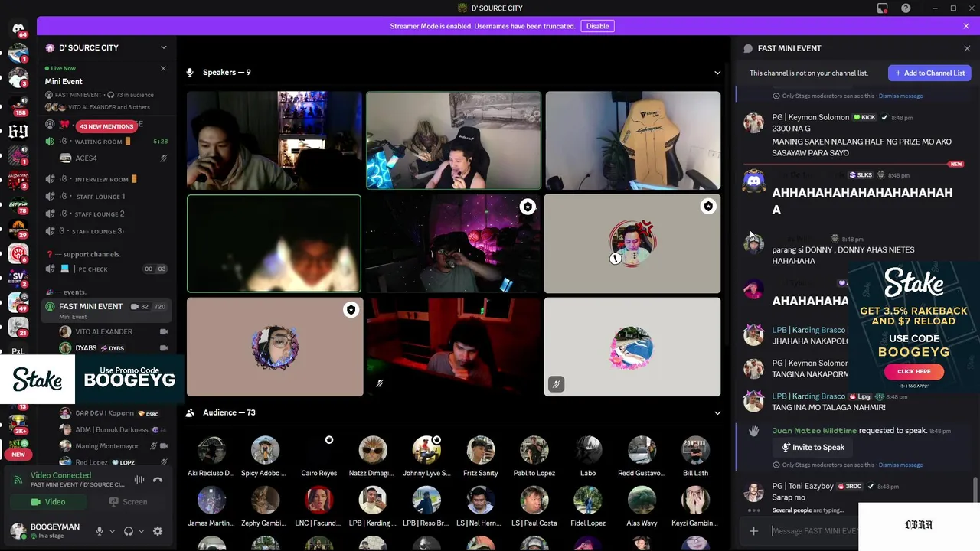The width and height of the screenshot is (980, 551).
Task: Click the chat bubble icon next to FAST MINI EVENT title
Action: coord(748,48)
